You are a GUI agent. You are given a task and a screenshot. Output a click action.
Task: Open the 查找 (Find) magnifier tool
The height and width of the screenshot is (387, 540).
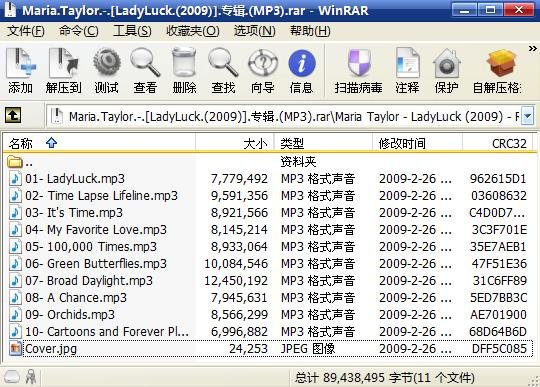[223, 71]
